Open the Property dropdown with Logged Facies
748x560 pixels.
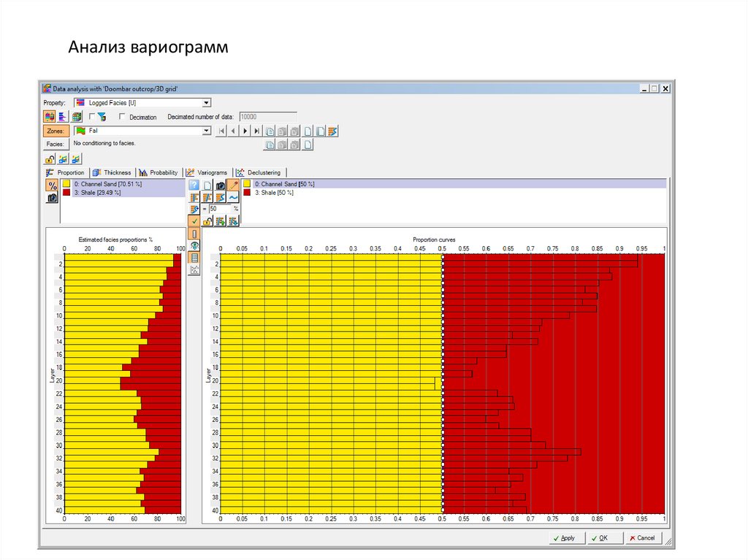[207, 103]
